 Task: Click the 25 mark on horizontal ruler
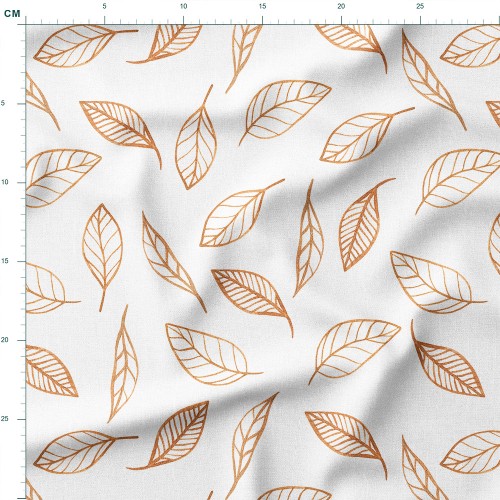point(420,6)
